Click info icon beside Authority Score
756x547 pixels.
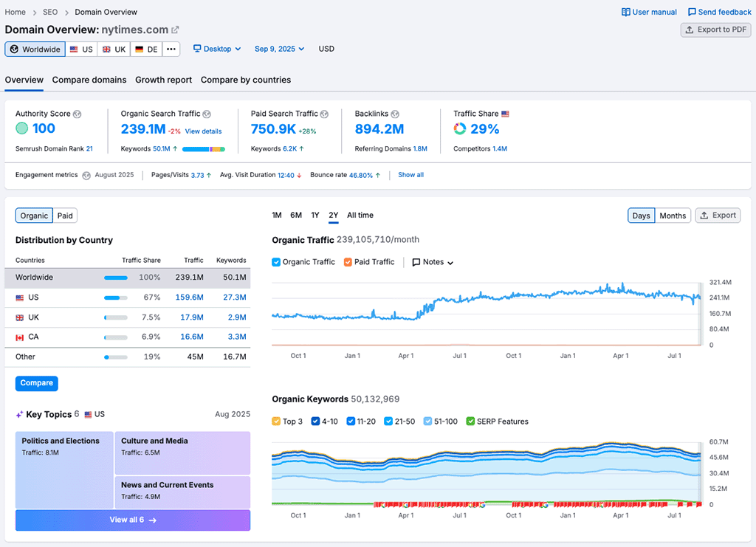click(77, 114)
